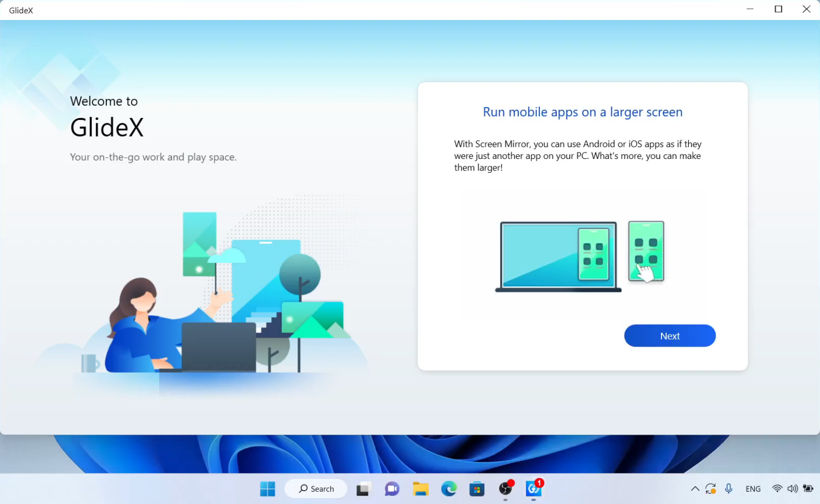
Task: Click the Next button
Action: point(669,335)
